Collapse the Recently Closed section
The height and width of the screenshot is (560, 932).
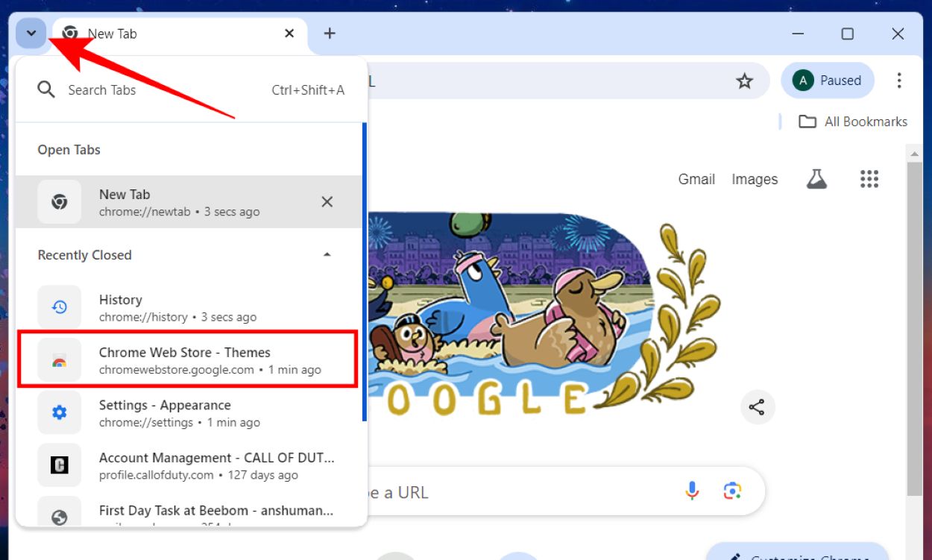click(327, 254)
